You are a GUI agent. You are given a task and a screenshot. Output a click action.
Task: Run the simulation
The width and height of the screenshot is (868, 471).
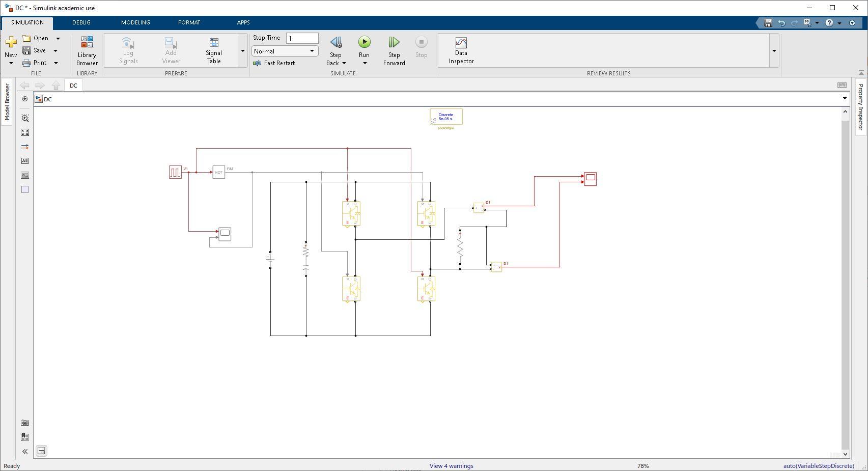[364, 42]
